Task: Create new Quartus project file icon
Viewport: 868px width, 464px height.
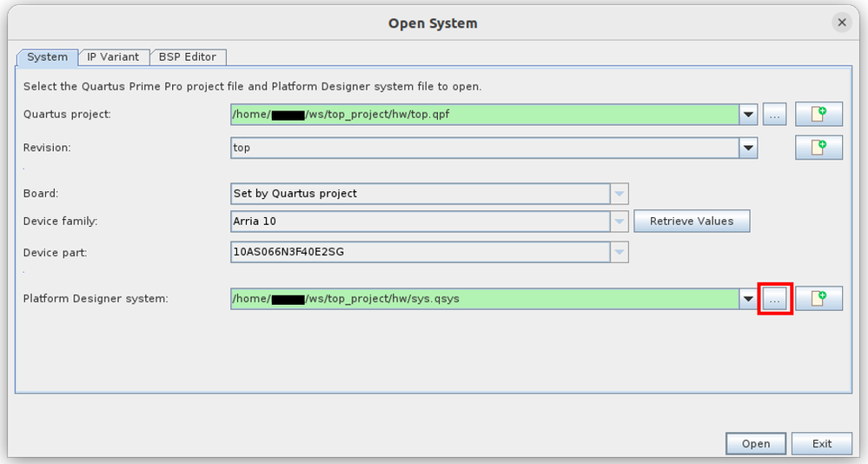Action: coord(818,115)
